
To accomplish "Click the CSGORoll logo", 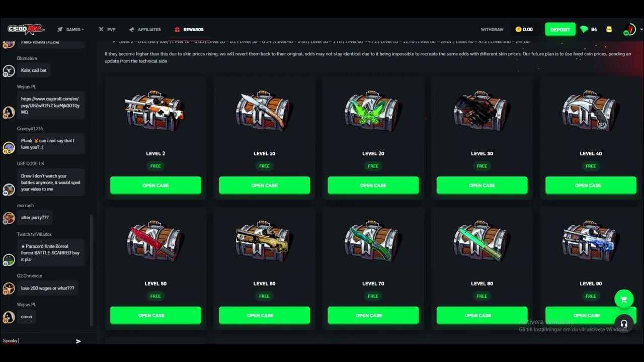I will (26, 29).
